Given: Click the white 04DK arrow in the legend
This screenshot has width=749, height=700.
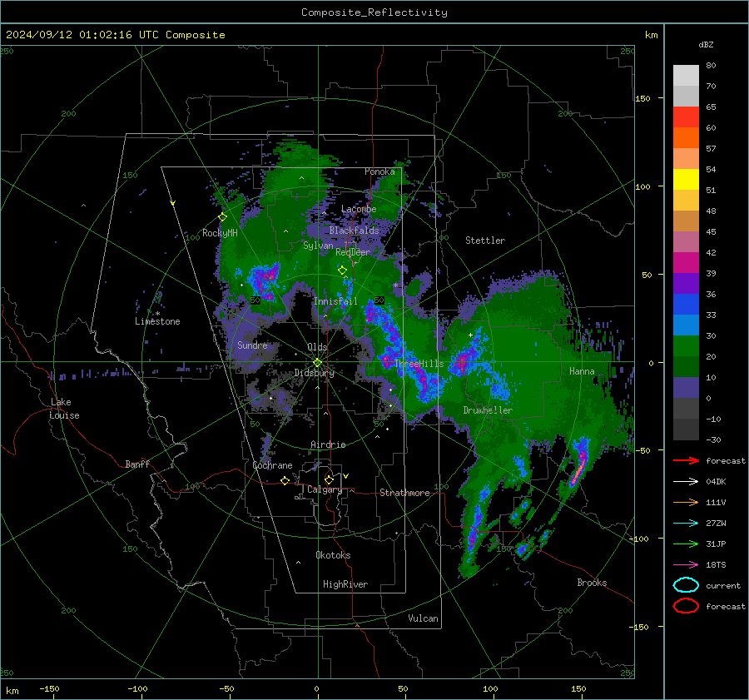Looking at the screenshot, I should point(686,481).
